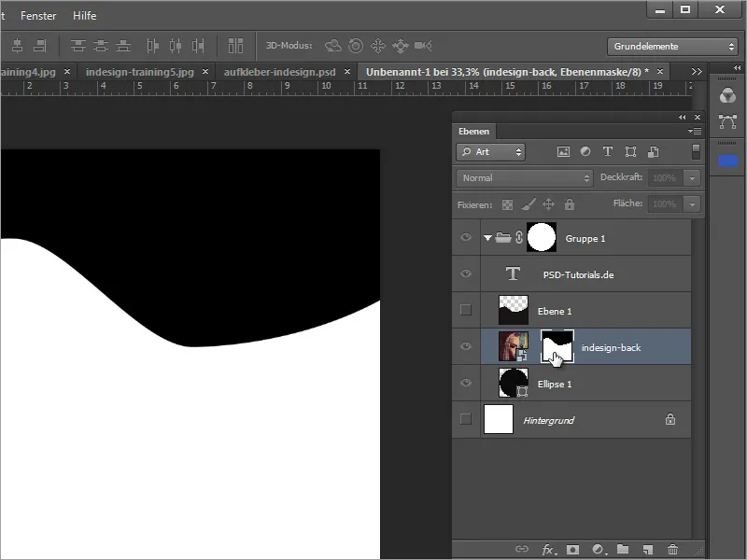Lock image pixels with brush icon
Viewport: 747px width, 560px height.
528,204
